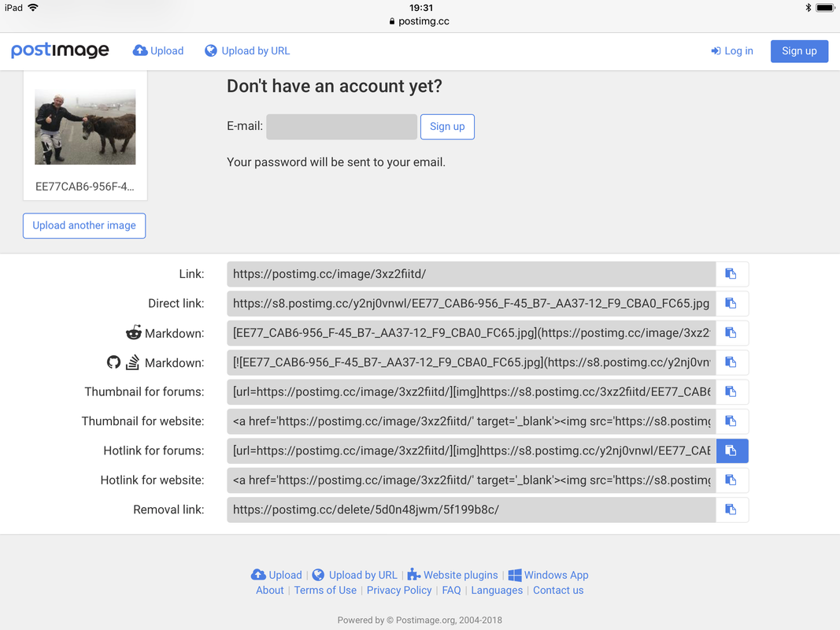Copy the Thumbnail for website code
The image size is (840, 630).
tap(732, 421)
